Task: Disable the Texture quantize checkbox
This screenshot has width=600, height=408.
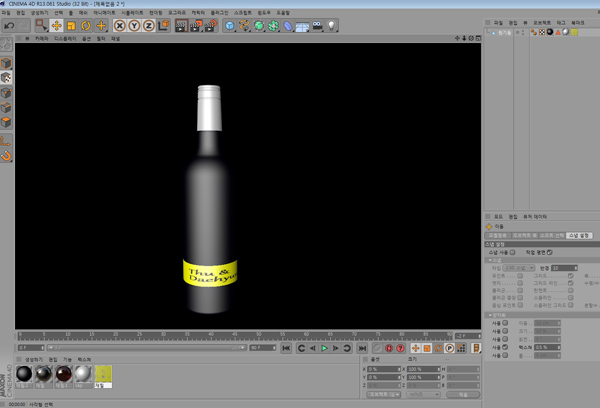Action: click(x=505, y=347)
